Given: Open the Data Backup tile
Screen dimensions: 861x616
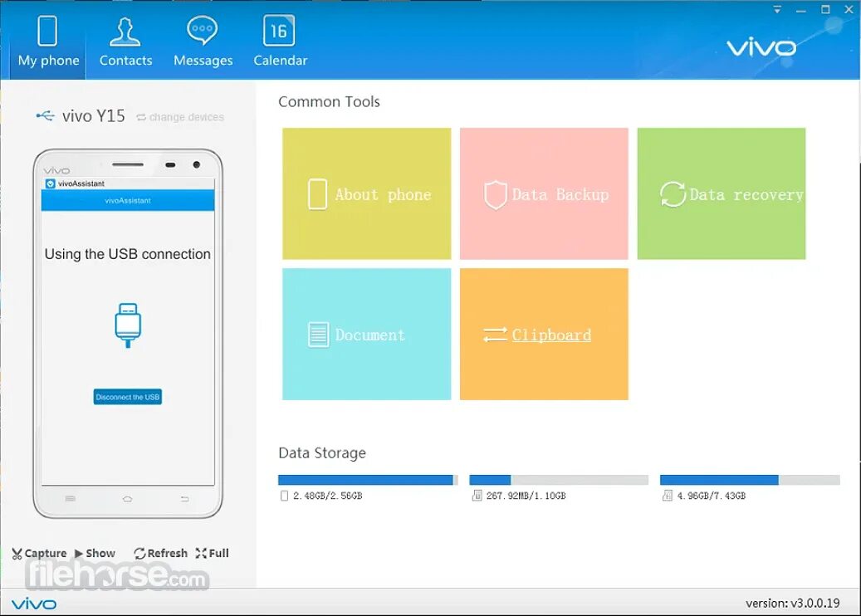Looking at the screenshot, I should tap(544, 193).
